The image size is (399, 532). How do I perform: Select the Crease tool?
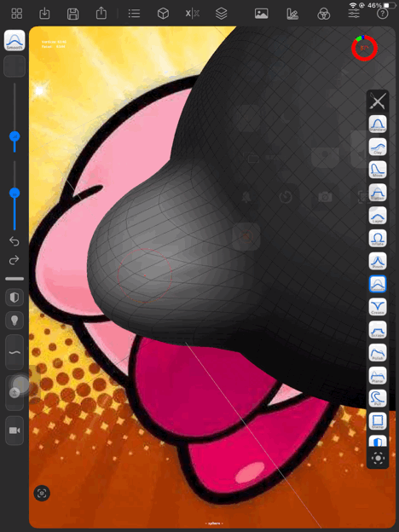(x=378, y=307)
